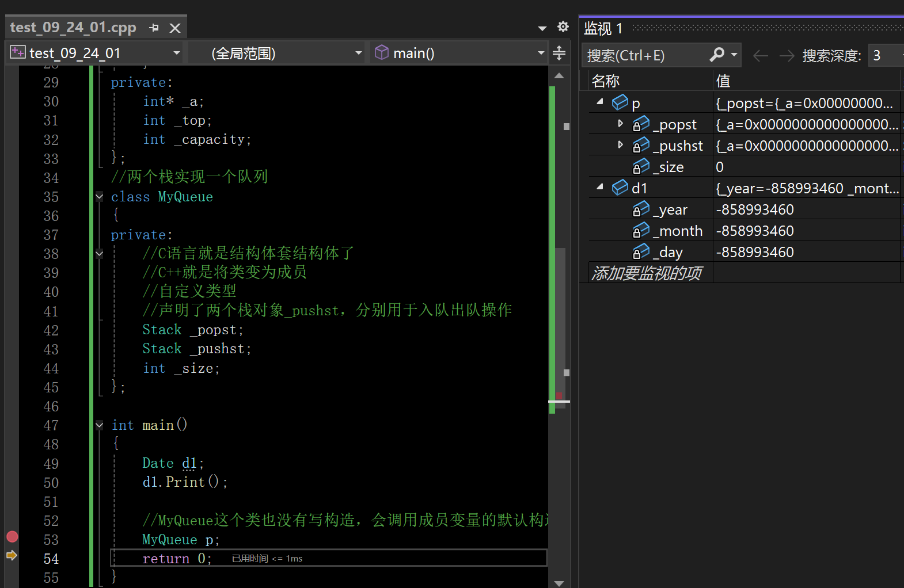Collapse the p variable in Watch
Image resolution: width=904 pixels, height=588 pixels.
[x=600, y=102]
